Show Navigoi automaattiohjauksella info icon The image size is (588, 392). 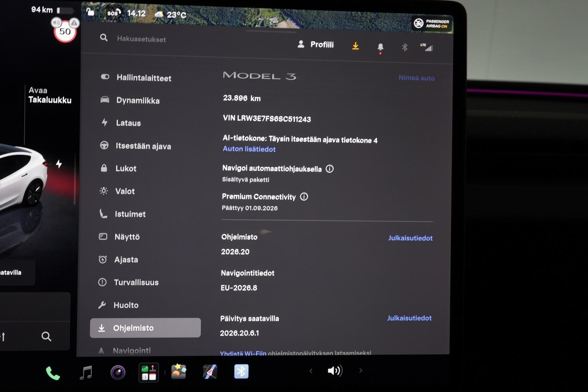pos(330,169)
